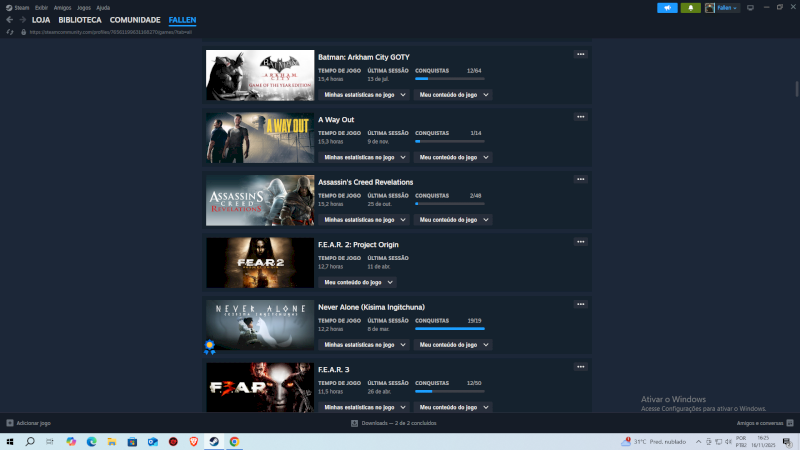
Task: Open the announcements megaphone button
Action: tap(667, 8)
